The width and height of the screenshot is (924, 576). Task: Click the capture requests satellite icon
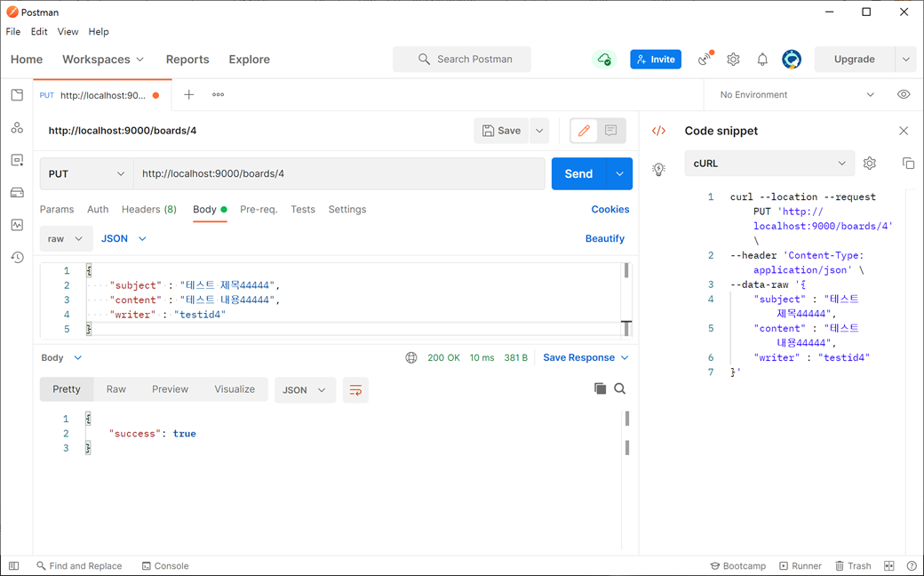click(x=705, y=59)
